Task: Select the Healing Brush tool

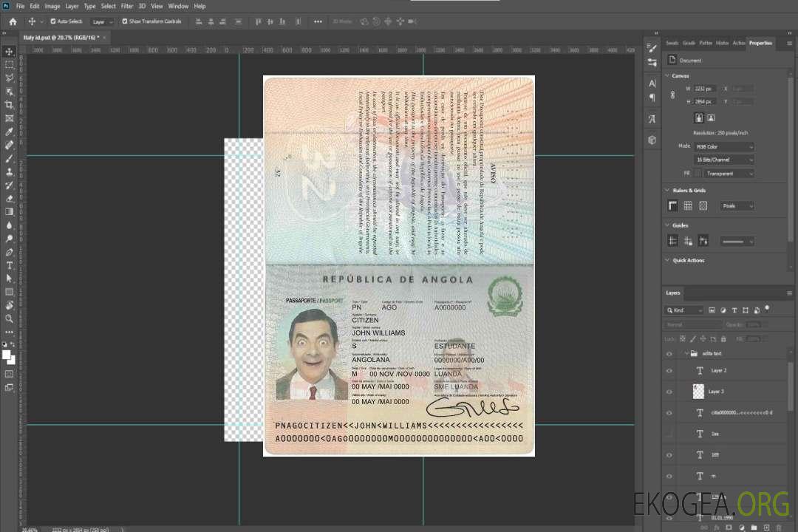Action: (x=9, y=145)
